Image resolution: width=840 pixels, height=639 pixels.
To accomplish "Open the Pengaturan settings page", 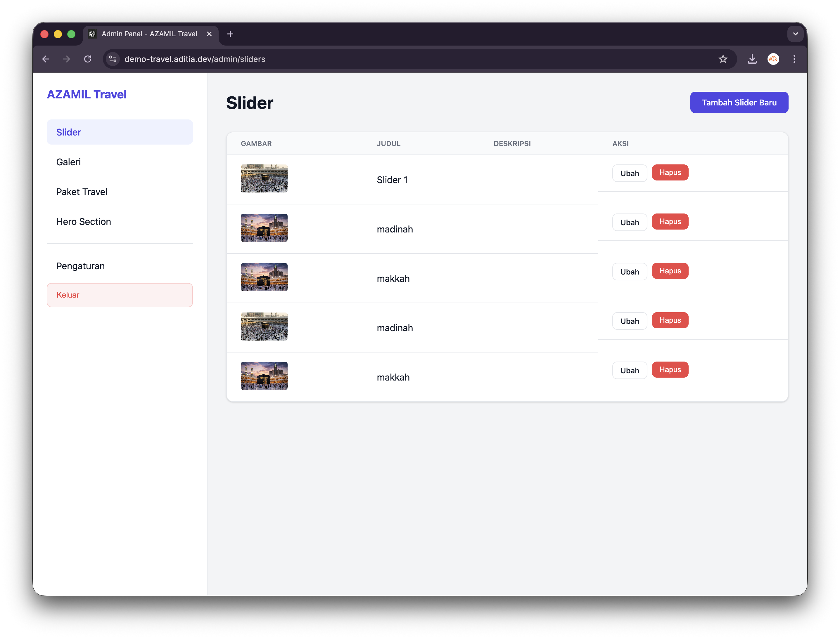I will (x=80, y=266).
